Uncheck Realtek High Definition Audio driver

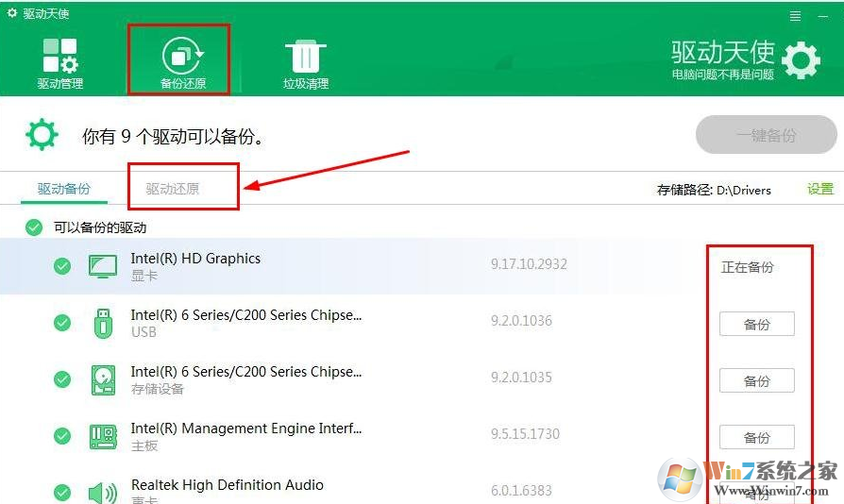[62, 492]
